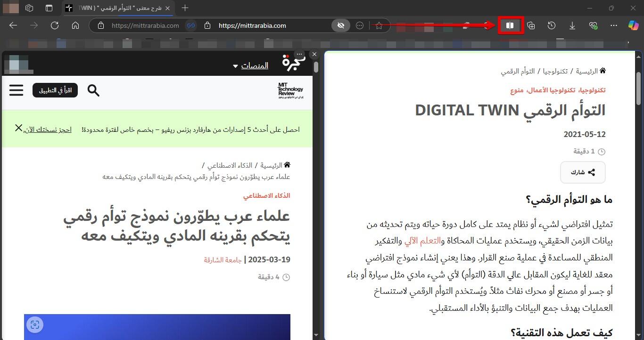Follow the احجز نسختك الآن link
This screenshot has height=340, width=644.
pos(48,130)
